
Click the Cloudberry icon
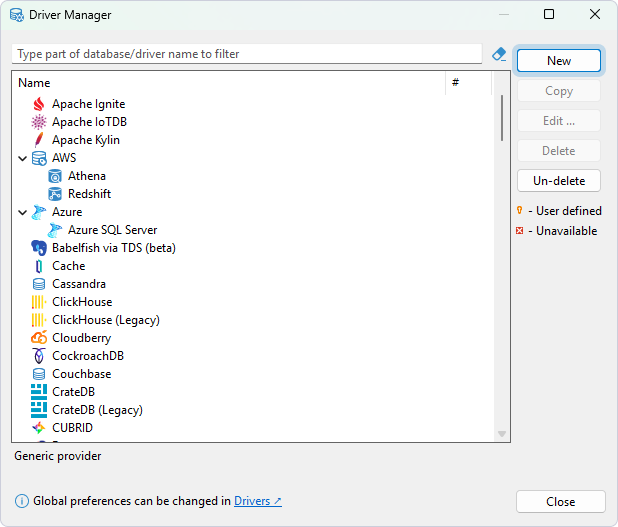(39, 338)
